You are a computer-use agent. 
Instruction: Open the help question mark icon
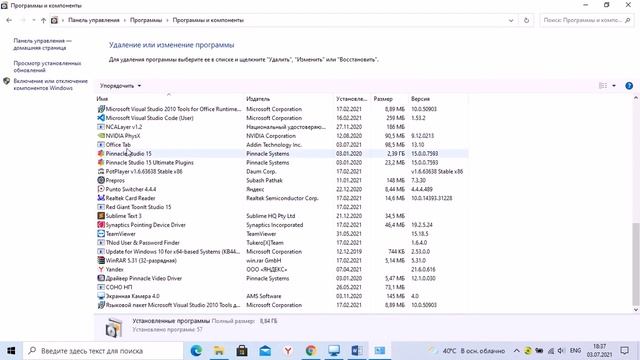[629, 86]
